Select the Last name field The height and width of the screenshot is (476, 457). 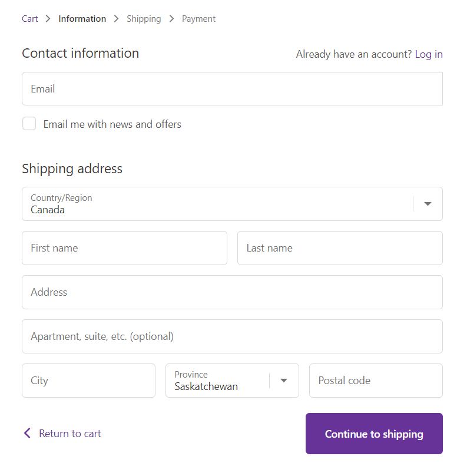[340, 248]
